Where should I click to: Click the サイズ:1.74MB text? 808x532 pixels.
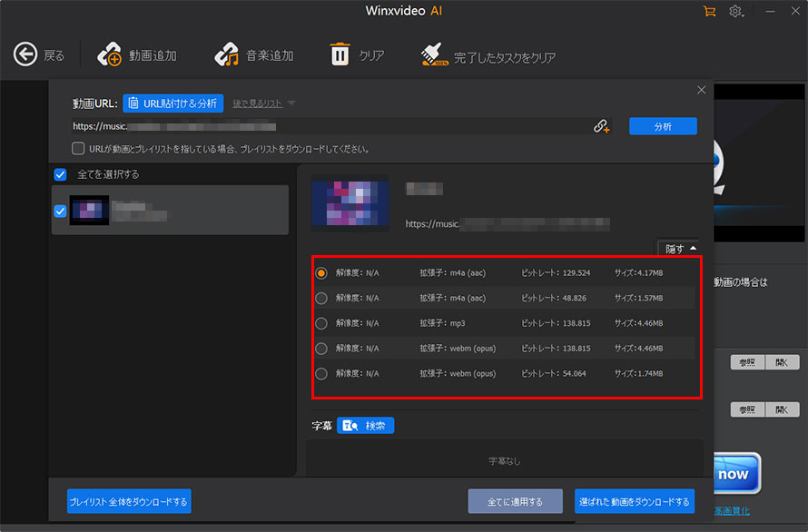pyautogui.click(x=639, y=374)
